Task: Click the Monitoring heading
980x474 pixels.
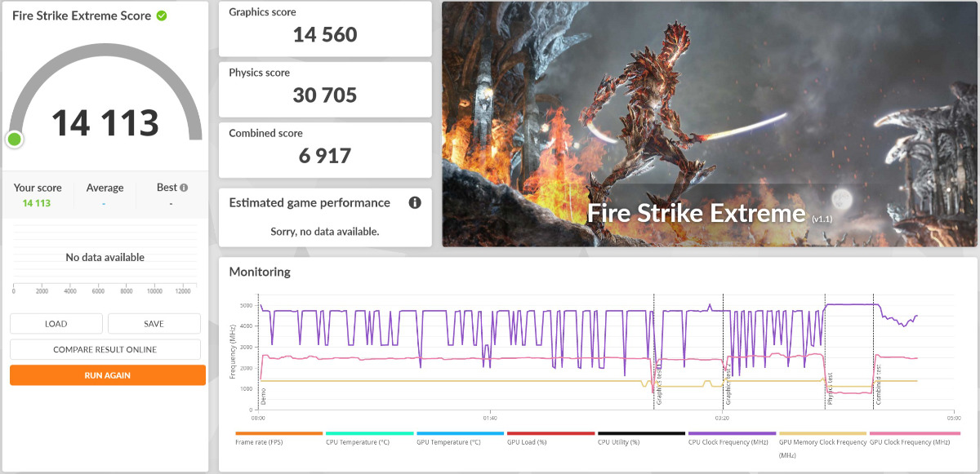Action: tap(260, 272)
